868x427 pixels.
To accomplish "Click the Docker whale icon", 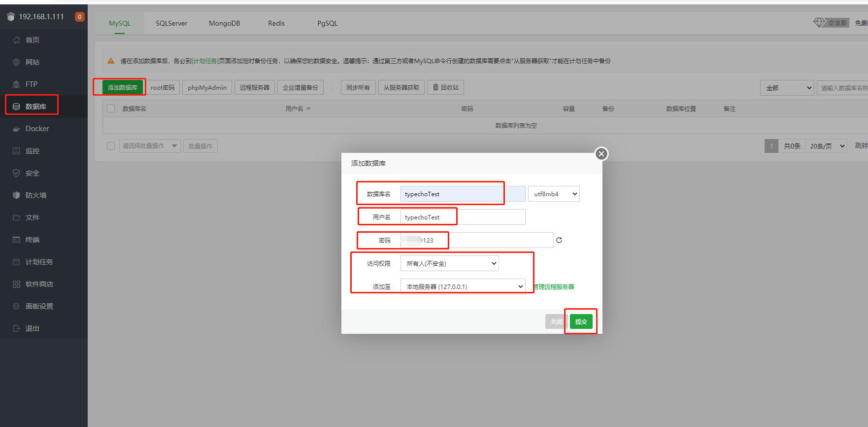I will [16, 129].
